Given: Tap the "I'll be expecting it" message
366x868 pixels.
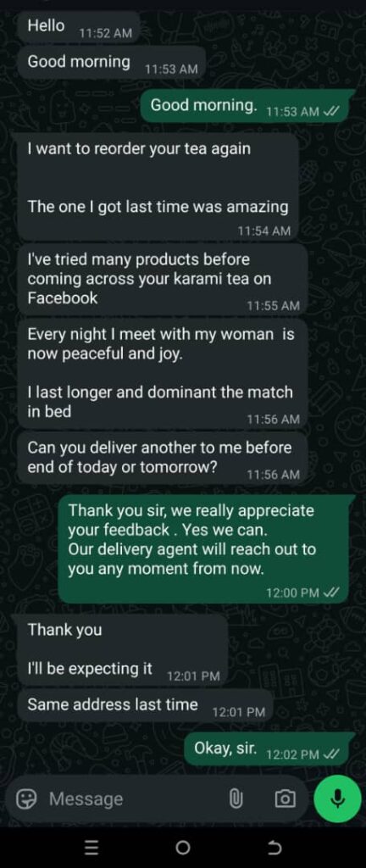Looking at the screenshot, I should [122, 649].
